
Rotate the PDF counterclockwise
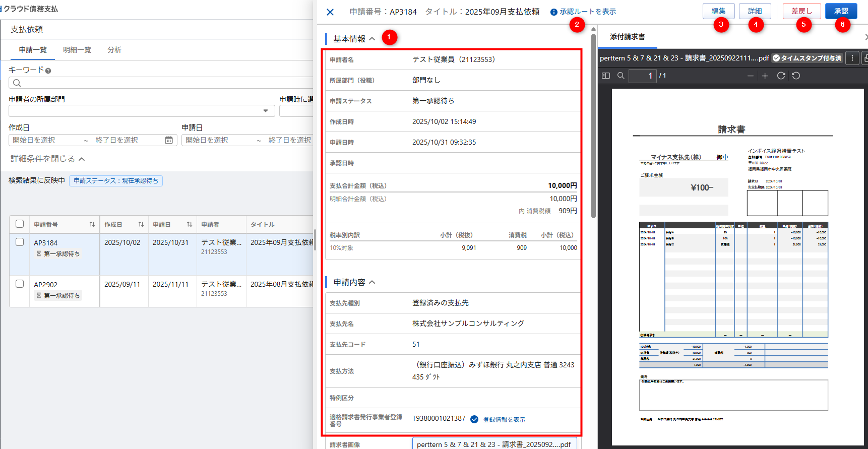click(796, 76)
